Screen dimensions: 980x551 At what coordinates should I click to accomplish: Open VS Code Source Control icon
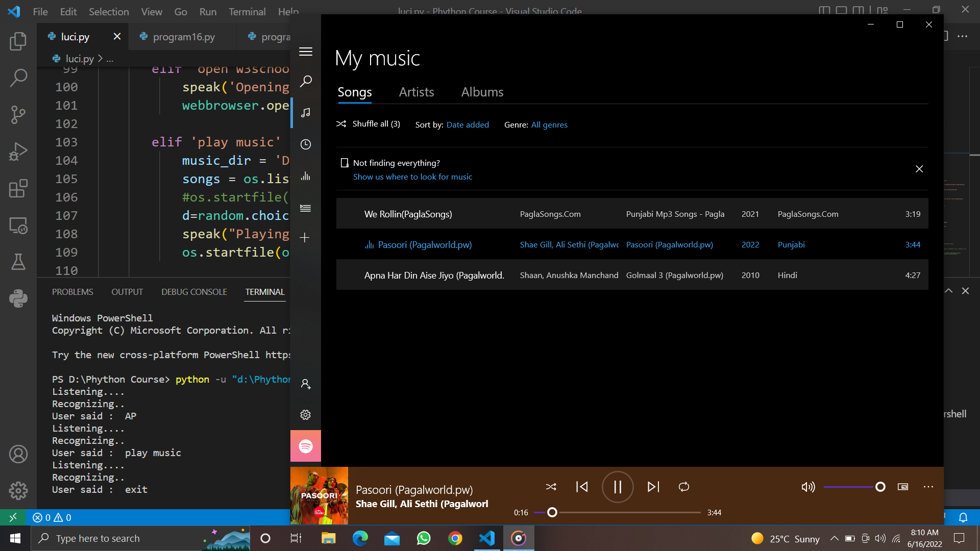pos(18,115)
